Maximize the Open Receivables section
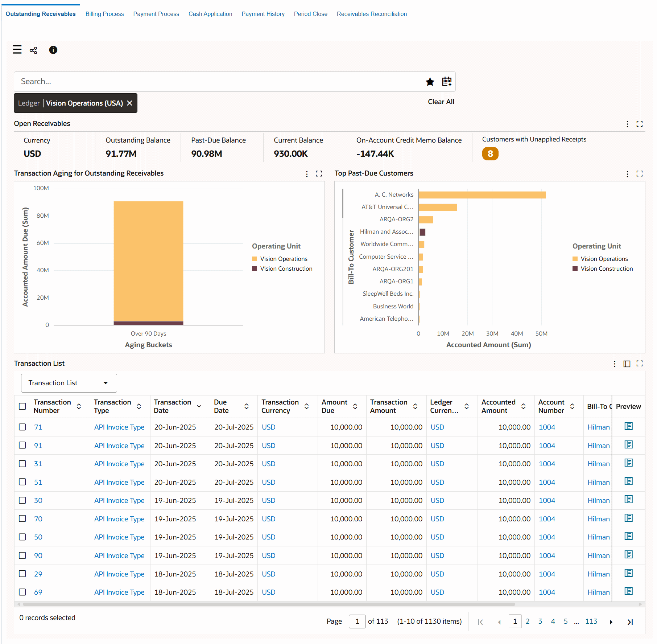This screenshot has width=657, height=644. point(640,124)
